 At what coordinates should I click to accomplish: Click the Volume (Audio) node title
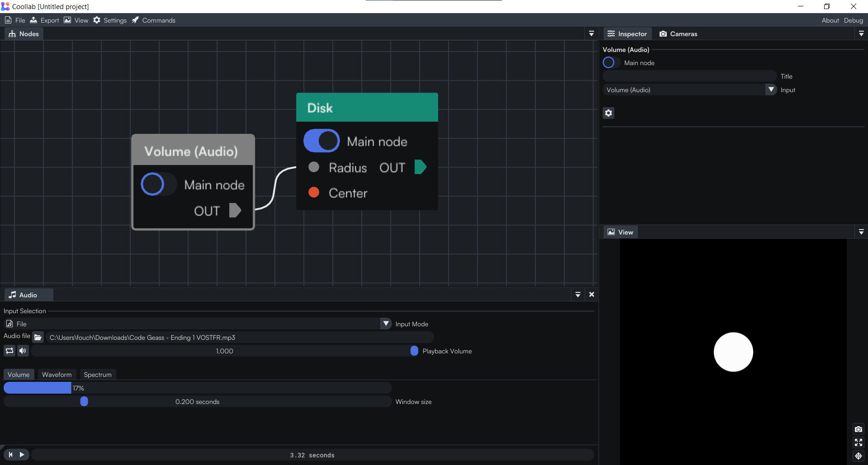tap(191, 151)
